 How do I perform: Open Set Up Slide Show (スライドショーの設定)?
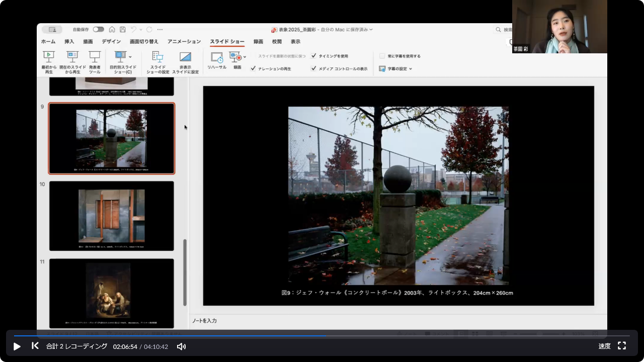tap(157, 57)
